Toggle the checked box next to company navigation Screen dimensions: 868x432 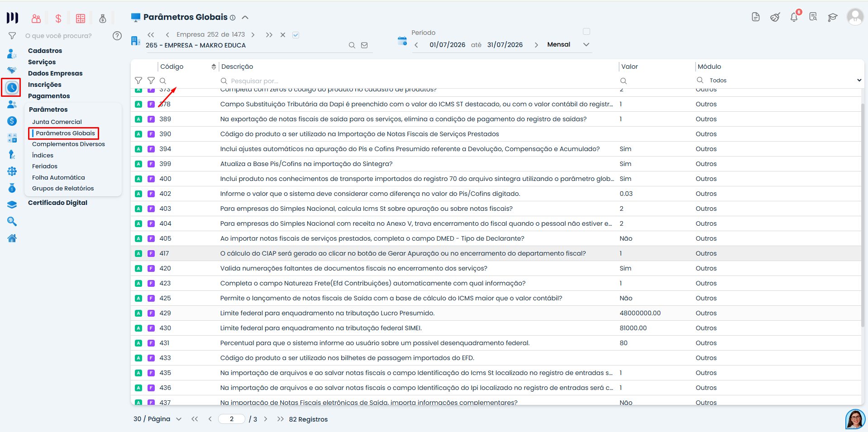pos(296,35)
